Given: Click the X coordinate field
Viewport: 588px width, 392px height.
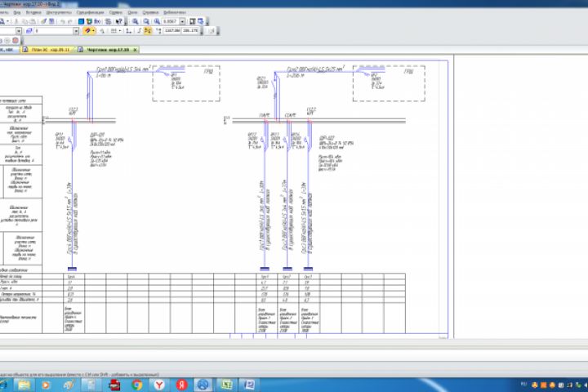Looking at the screenshot, I should (172, 31).
